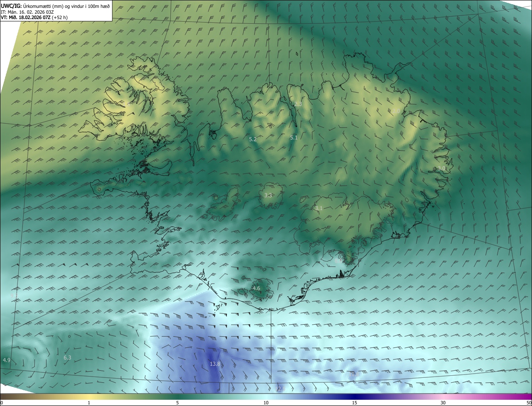Click the 6.3 value label offshore southwest
This screenshot has height=406, width=532.
(x=67, y=357)
